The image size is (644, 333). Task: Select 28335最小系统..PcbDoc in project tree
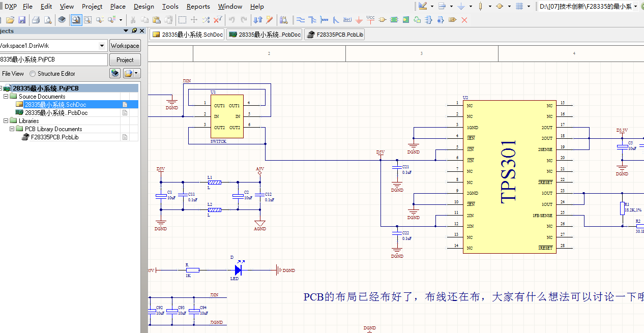pos(55,113)
